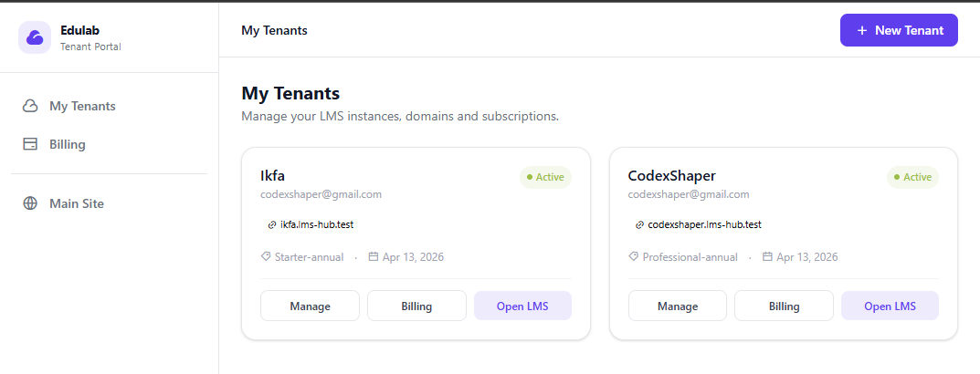The height and width of the screenshot is (374, 980).
Task: Manage the CodexShaper tenant
Action: pos(678,306)
